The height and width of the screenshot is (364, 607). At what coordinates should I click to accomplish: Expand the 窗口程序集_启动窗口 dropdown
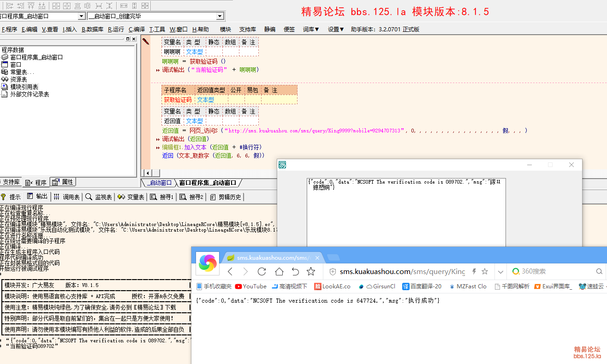[x=82, y=17]
